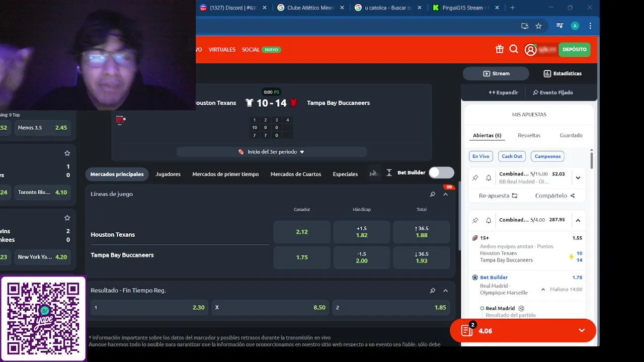Toggle the Bet Builder switch

tap(441, 172)
